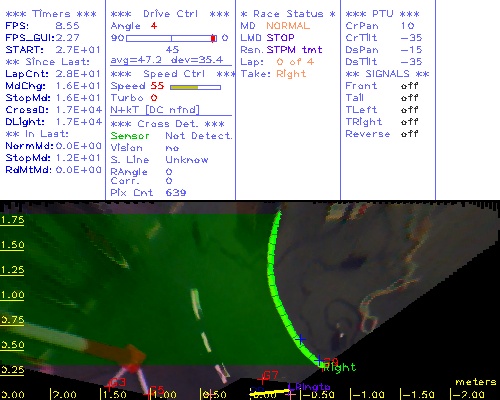
Task: Click the red steering angle indicator marker
Action: (x=213, y=38)
